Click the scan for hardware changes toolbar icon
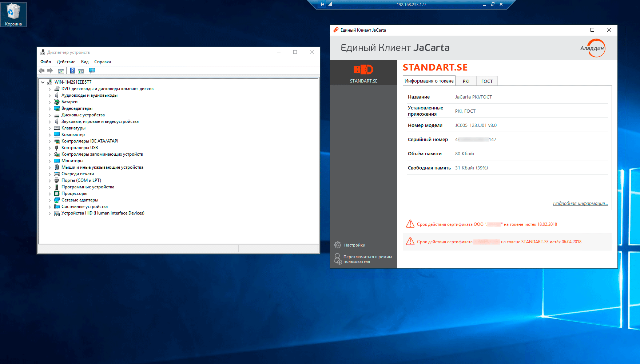This screenshot has width=640, height=364. (x=92, y=71)
